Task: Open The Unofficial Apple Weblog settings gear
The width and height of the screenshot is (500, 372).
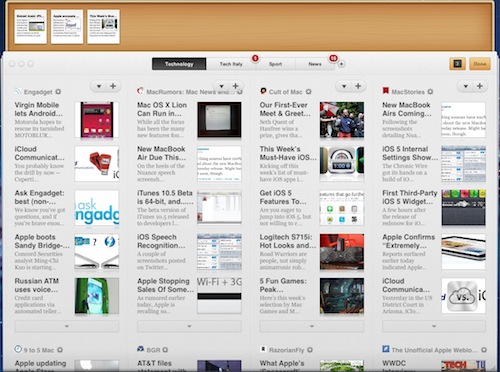Action: [484, 350]
